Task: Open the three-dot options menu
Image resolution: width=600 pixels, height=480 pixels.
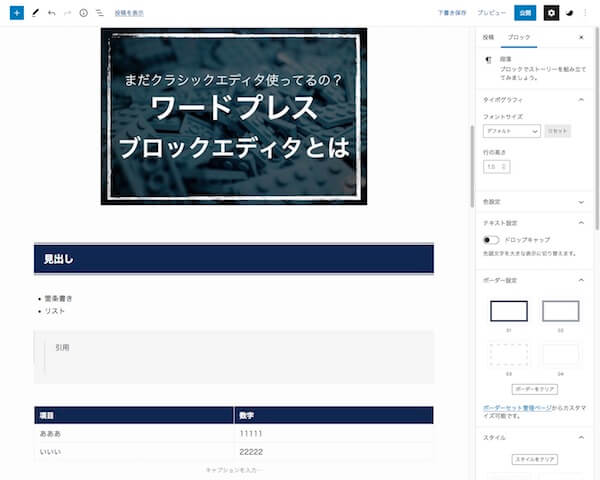Action: coord(585,13)
